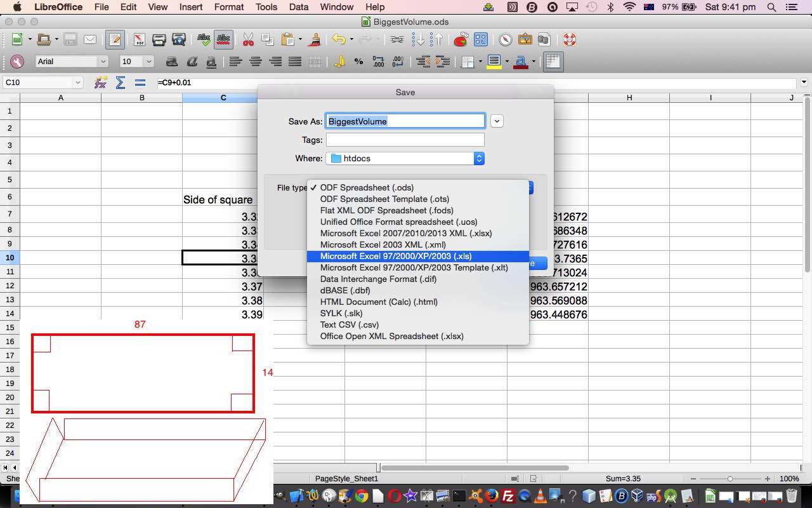The image size is (812, 508).
Task: Open the Name Box C10 dropdown
Action: 78,83
